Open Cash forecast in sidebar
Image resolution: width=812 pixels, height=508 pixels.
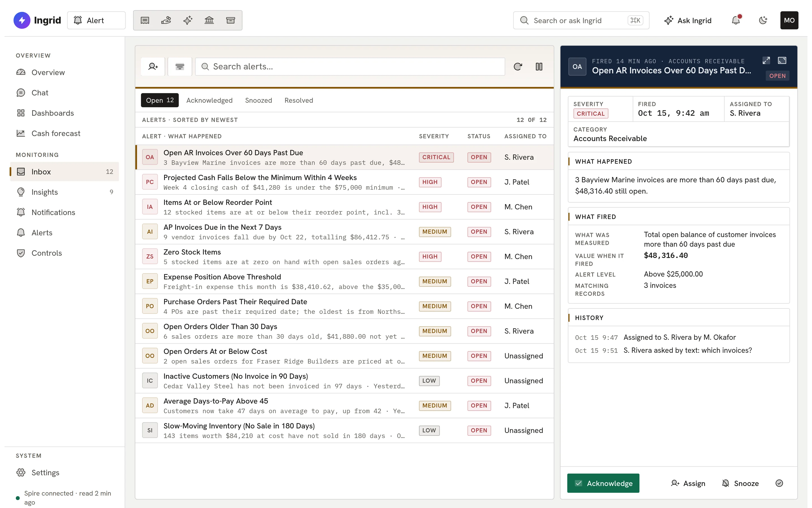coord(64,133)
